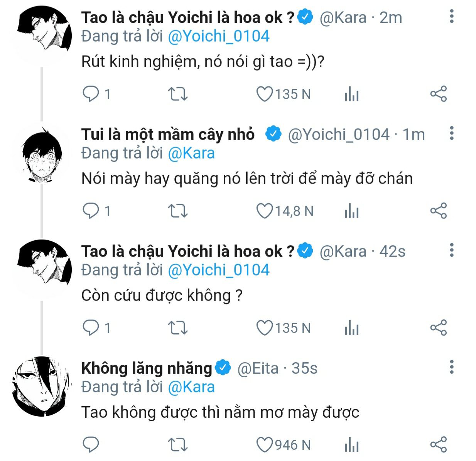476x461 pixels.
Task: Open "Tui là một mầm cây nhỏ" profile name
Action: click(x=168, y=134)
